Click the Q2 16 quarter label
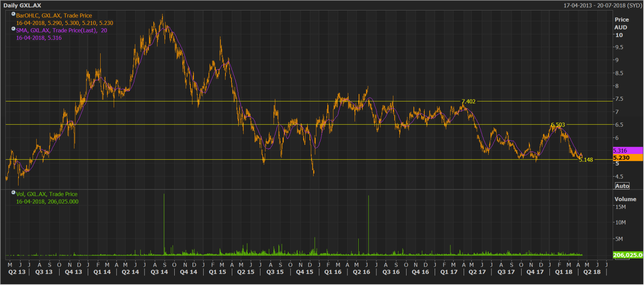The width and height of the screenshot is (644, 285). [361, 272]
